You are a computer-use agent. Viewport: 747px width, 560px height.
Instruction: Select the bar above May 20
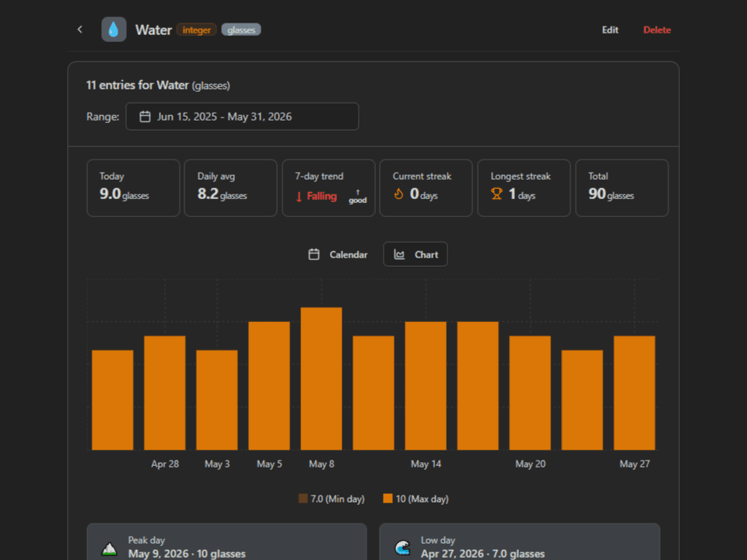530,393
